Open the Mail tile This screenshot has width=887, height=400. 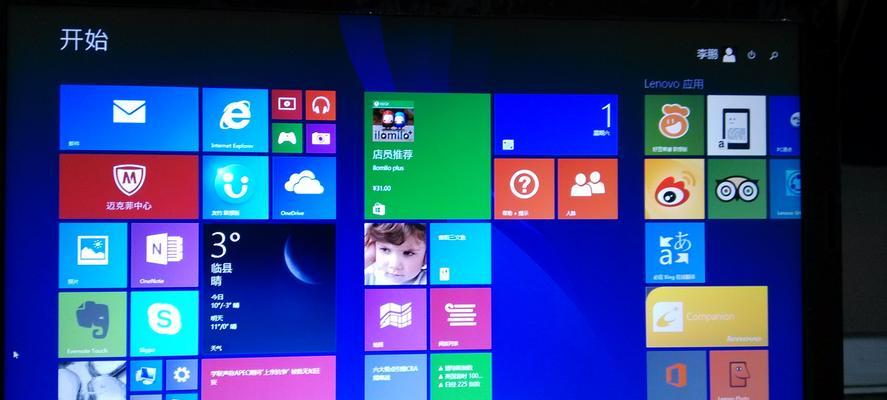click(129, 118)
